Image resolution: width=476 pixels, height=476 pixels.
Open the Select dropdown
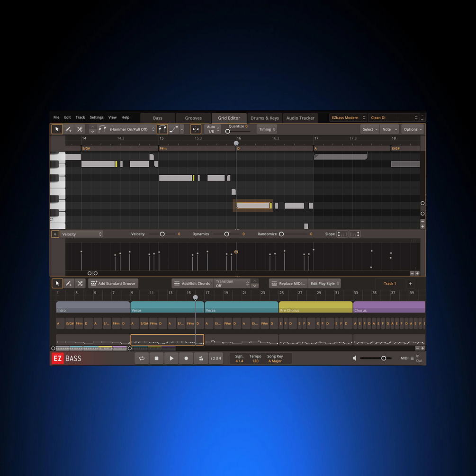[x=370, y=129]
